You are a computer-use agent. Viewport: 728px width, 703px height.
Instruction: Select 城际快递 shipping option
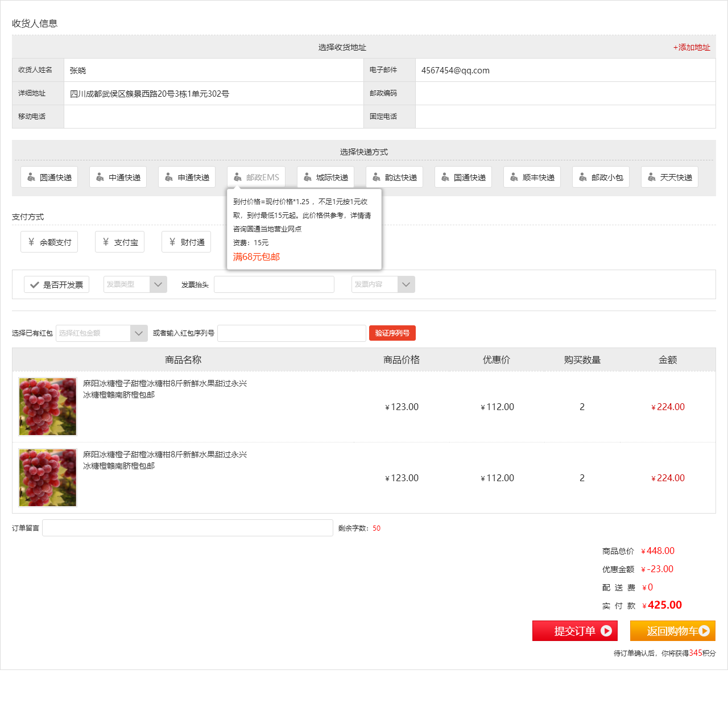tap(325, 177)
